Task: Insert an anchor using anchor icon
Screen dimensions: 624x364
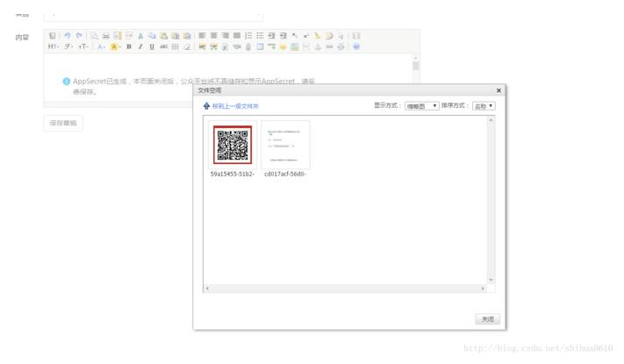Action: 318,46
